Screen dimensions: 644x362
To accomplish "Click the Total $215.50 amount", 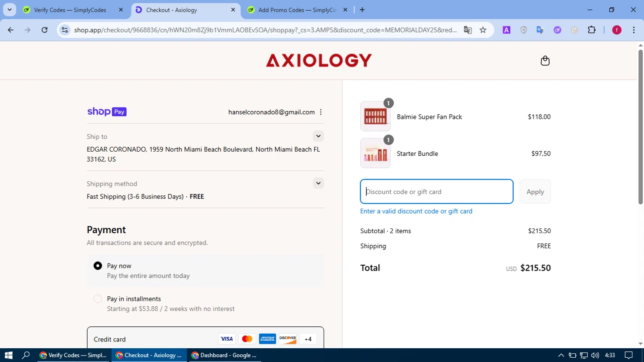I will pyautogui.click(x=535, y=268).
